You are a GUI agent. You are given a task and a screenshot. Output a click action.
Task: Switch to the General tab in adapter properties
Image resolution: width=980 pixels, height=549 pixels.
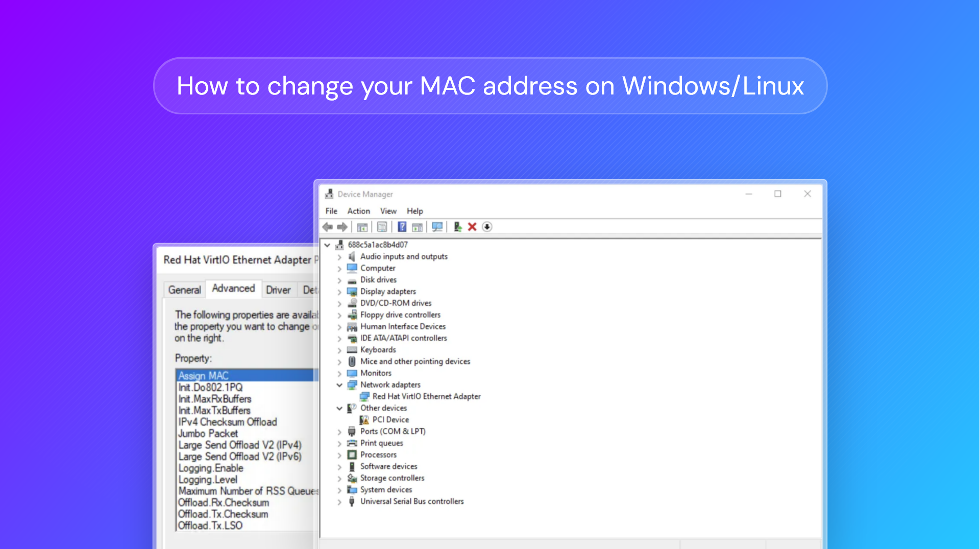click(184, 290)
